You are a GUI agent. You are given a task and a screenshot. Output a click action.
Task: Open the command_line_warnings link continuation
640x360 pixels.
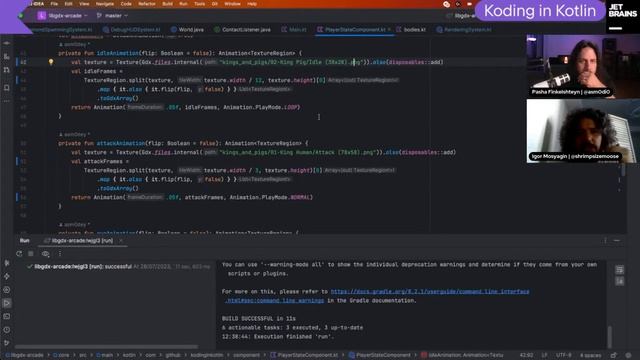275,300
